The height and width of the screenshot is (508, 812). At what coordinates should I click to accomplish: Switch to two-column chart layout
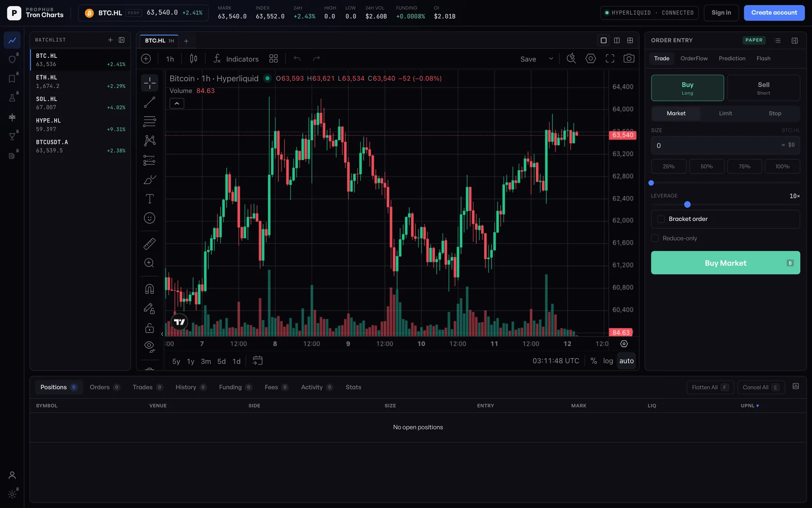(x=617, y=40)
